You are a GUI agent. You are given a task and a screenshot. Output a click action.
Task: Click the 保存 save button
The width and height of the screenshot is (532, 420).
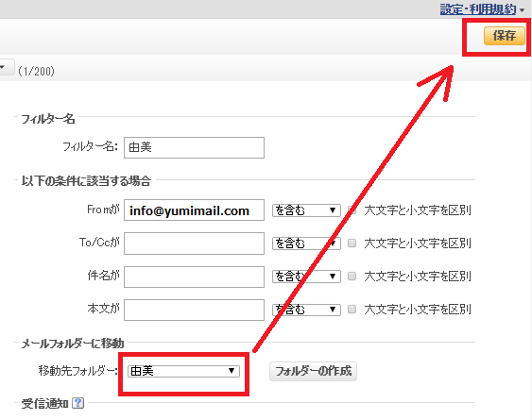pos(505,36)
